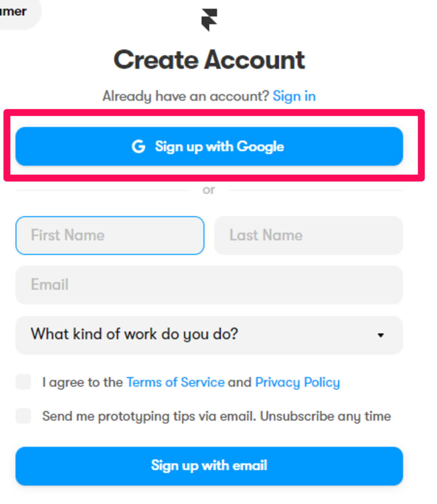
Task: Click the 'Create Account' heading
Action: pyautogui.click(x=209, y=59)
